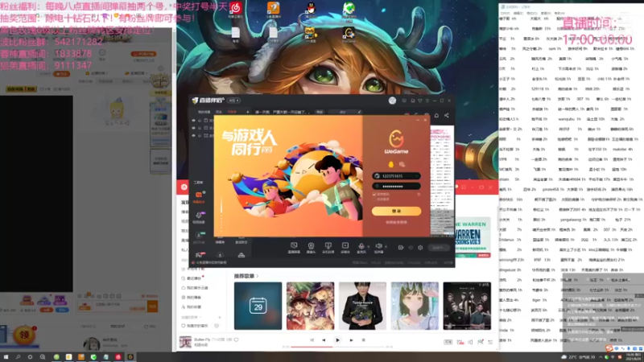Edit stream title pencil icon
This screenshot has width=644, height=362.
tap(359, 112)
